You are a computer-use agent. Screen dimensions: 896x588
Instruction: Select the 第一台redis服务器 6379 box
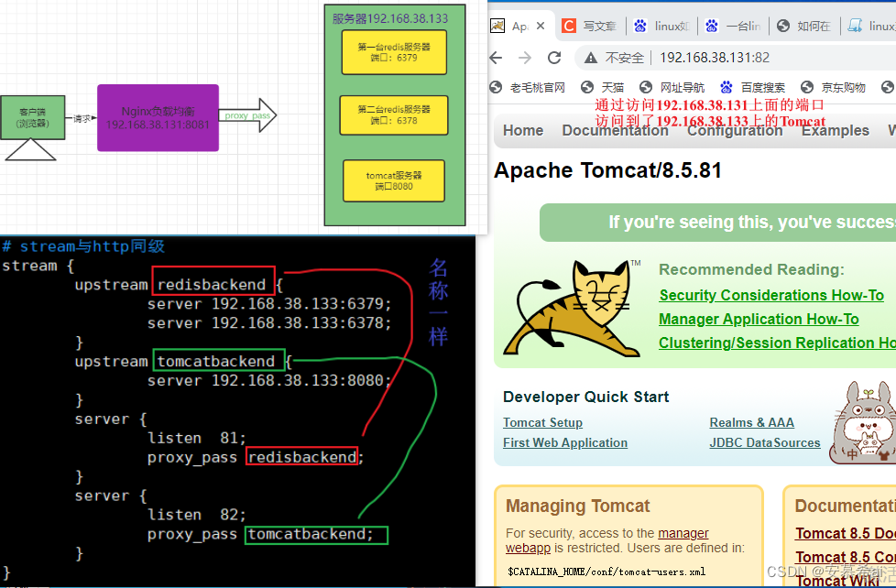pos(394,52)
